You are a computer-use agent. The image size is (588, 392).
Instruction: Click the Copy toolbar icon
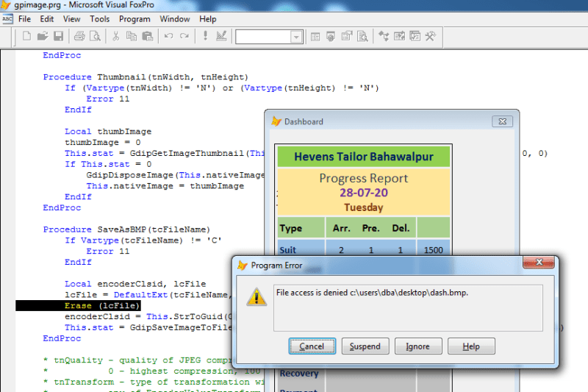coord(132,36)
